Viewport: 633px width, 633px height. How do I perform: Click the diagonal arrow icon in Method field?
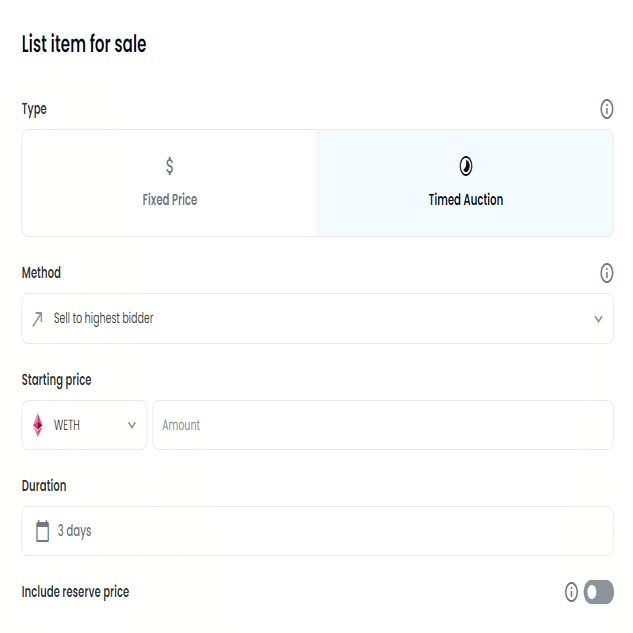(x=38, y=319)
